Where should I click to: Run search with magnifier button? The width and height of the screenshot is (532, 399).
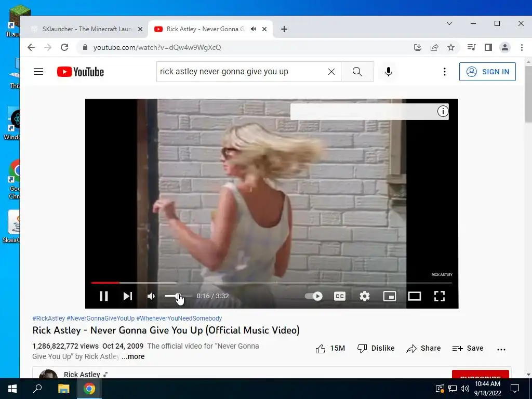pos(357,72)
